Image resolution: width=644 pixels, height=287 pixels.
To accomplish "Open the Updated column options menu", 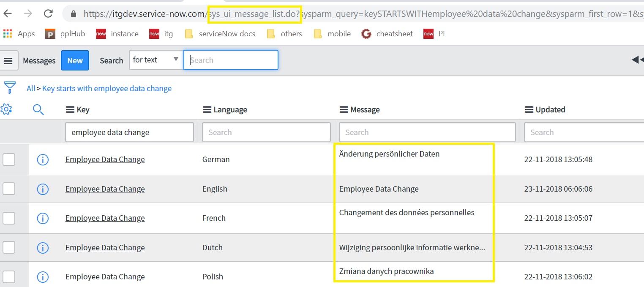I will click(529, 110).
